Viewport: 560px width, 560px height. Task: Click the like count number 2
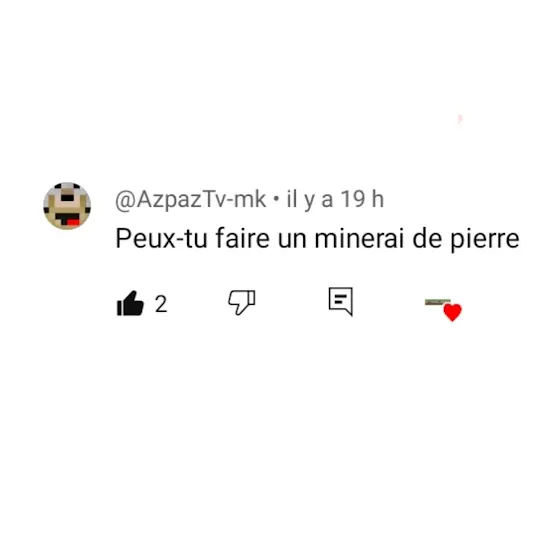coord(161,304)
